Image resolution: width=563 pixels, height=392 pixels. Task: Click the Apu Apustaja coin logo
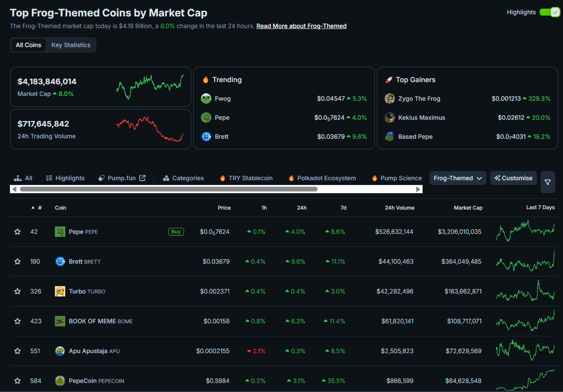click(60, 351)
